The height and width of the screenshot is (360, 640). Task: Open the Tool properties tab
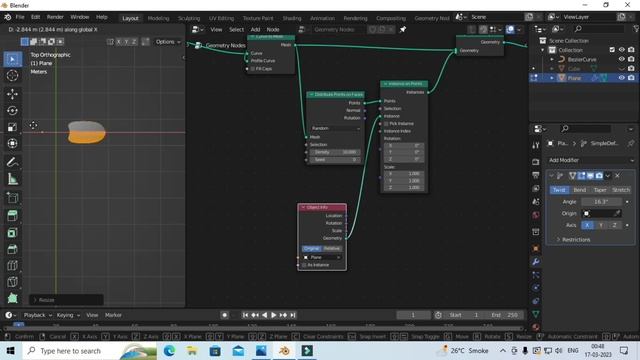(x=536, y=145)
